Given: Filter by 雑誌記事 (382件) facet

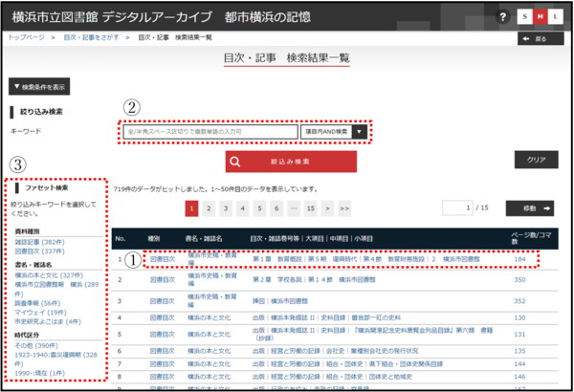Looking at the screenshot, I should (x=36, y=243).
